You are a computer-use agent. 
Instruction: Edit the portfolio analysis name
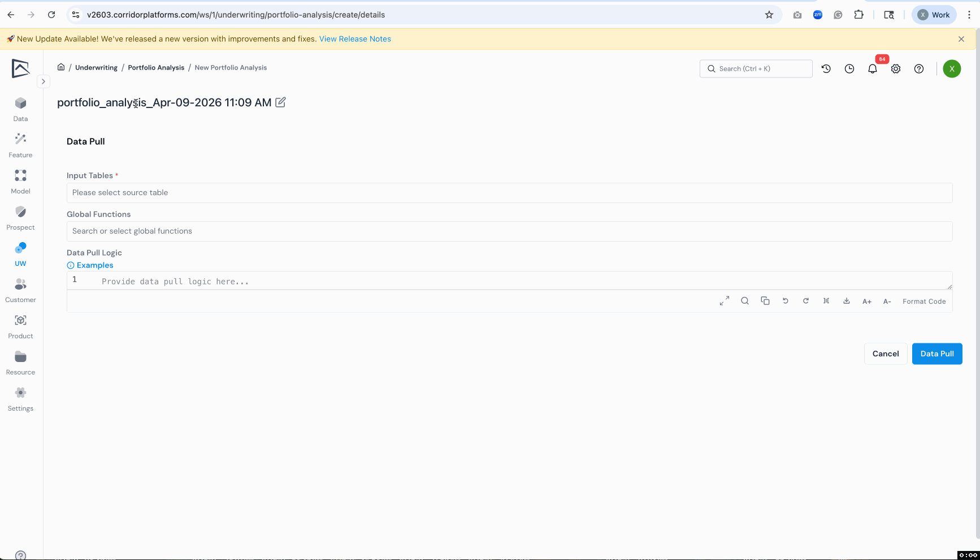(x=280, y=102)
